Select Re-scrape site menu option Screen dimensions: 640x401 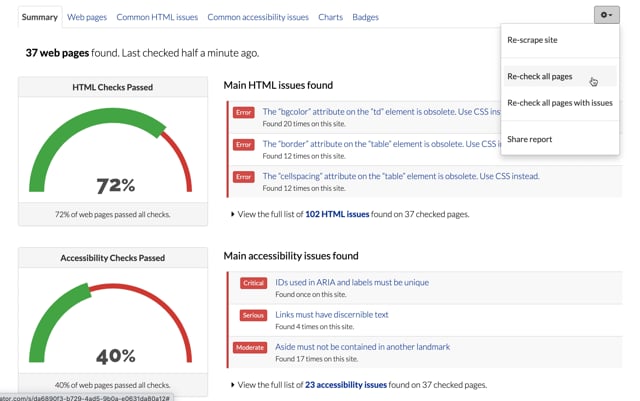(532, 41)
